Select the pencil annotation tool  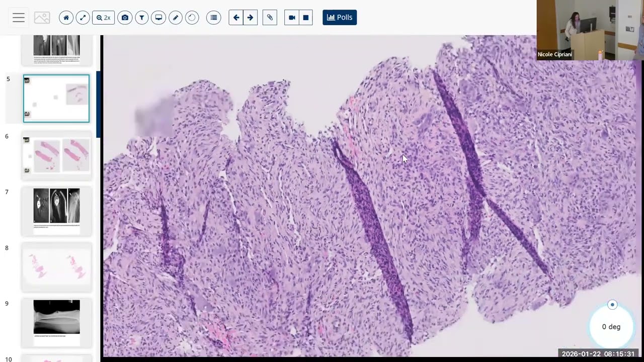point(176,18)
